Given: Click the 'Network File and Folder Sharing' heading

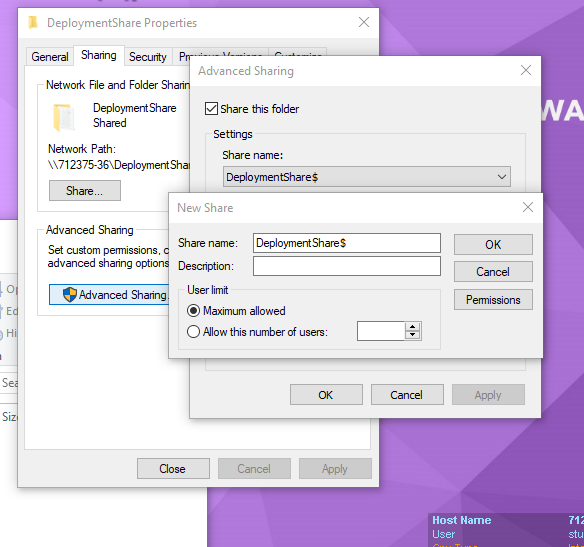Looking at the screenshot, I should point(118,85).
